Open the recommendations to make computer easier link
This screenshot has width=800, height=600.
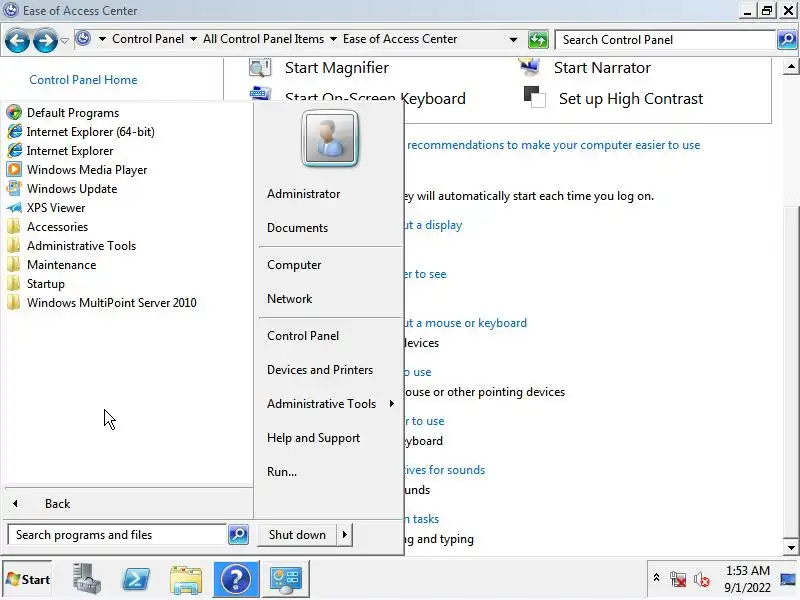554,145
